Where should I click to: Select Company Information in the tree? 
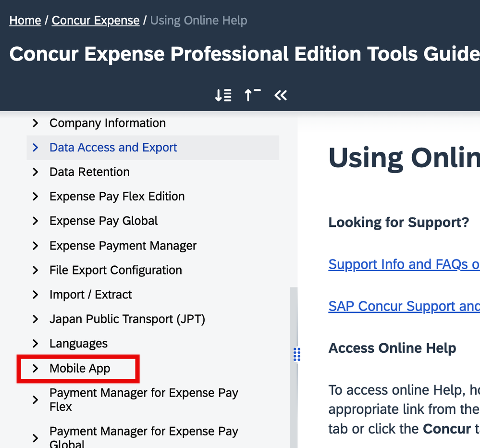point(108,123)
